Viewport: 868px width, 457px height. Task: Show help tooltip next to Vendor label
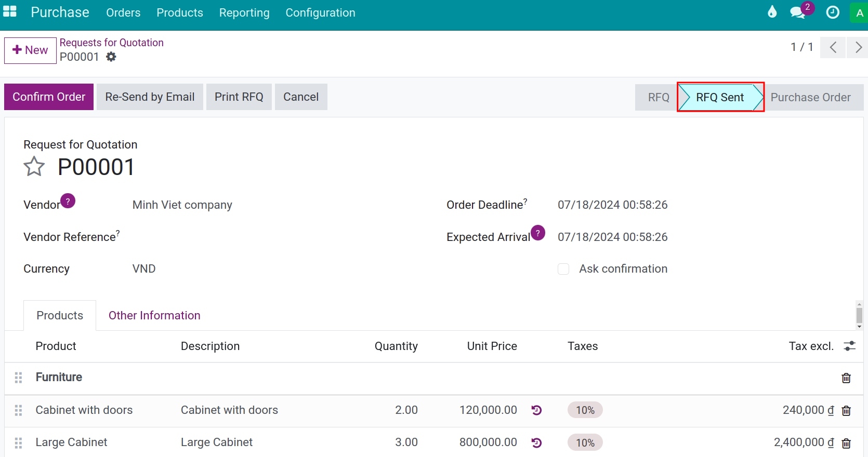(68, 200)
